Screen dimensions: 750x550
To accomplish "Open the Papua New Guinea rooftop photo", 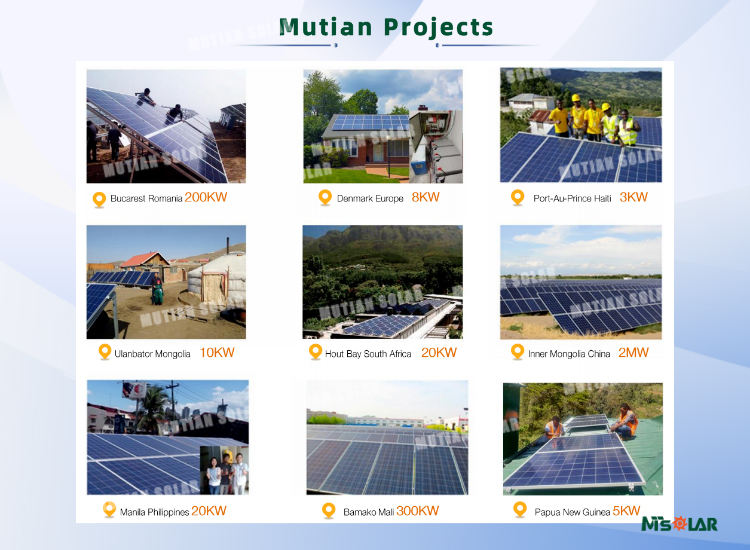I will (583, 439).
